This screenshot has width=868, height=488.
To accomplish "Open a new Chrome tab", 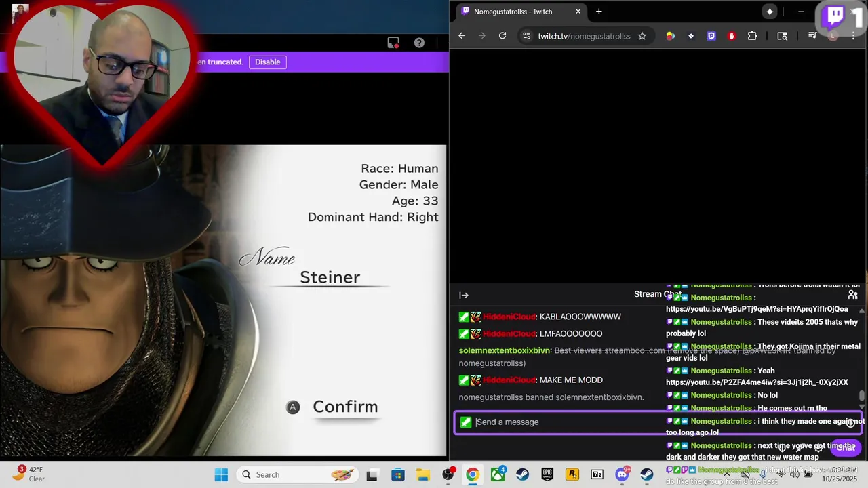I will click(x=599, y=12).
